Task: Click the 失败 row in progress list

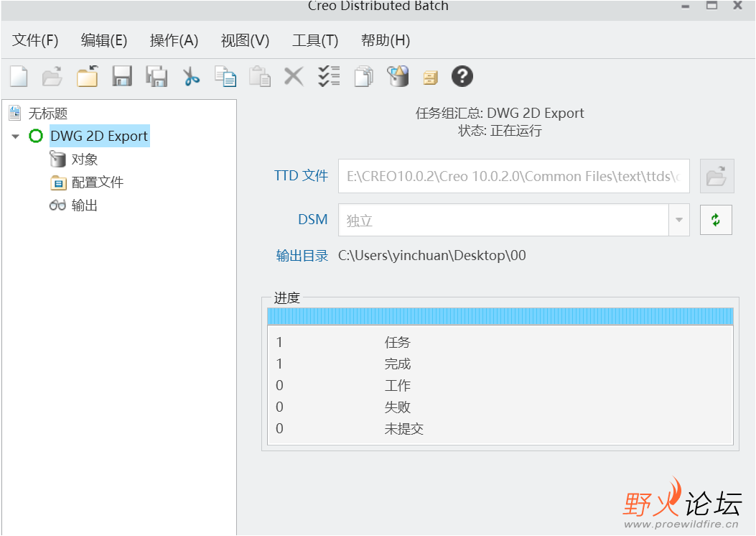Action: point(500,407)
